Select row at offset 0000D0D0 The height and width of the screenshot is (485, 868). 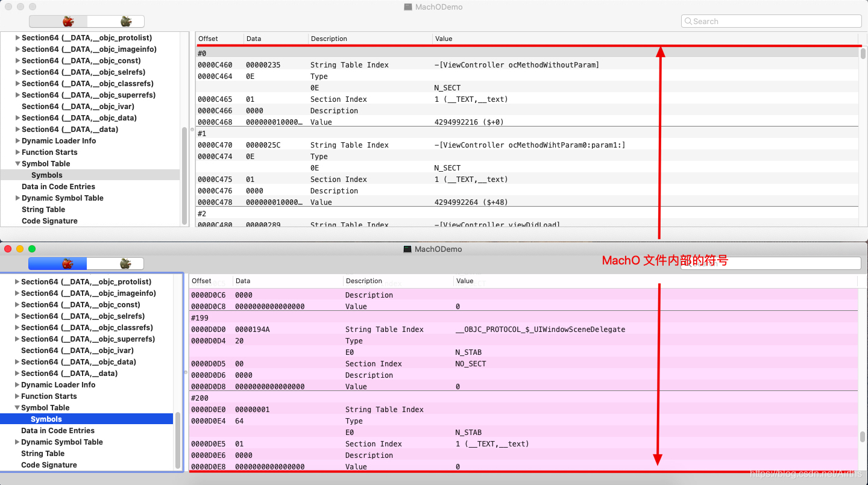tap(523, 330)
